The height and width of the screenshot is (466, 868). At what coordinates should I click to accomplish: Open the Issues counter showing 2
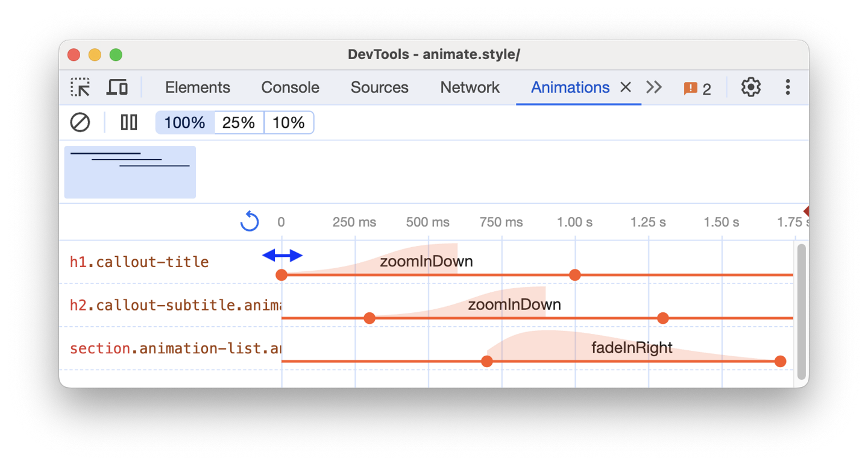pyautogui.click(x=697, y=87)
